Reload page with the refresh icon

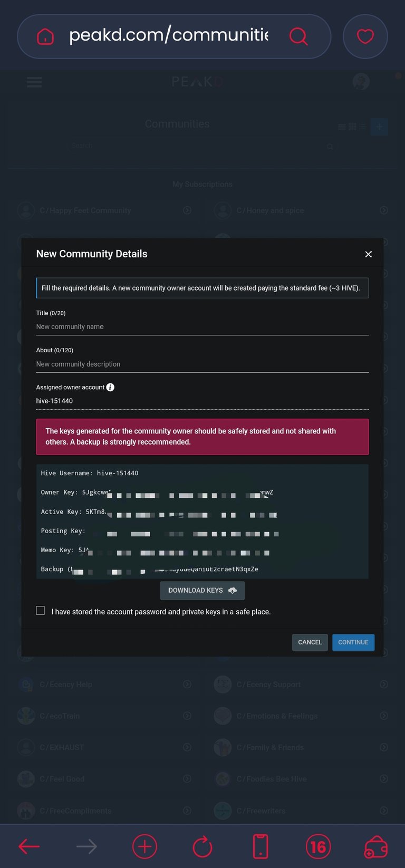(202, 847)
